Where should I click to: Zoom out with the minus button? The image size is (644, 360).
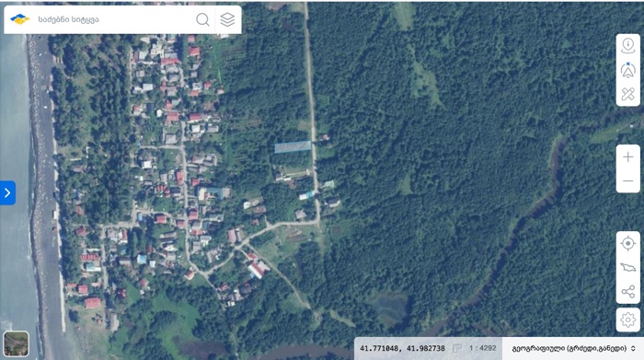tap(628, 180)
